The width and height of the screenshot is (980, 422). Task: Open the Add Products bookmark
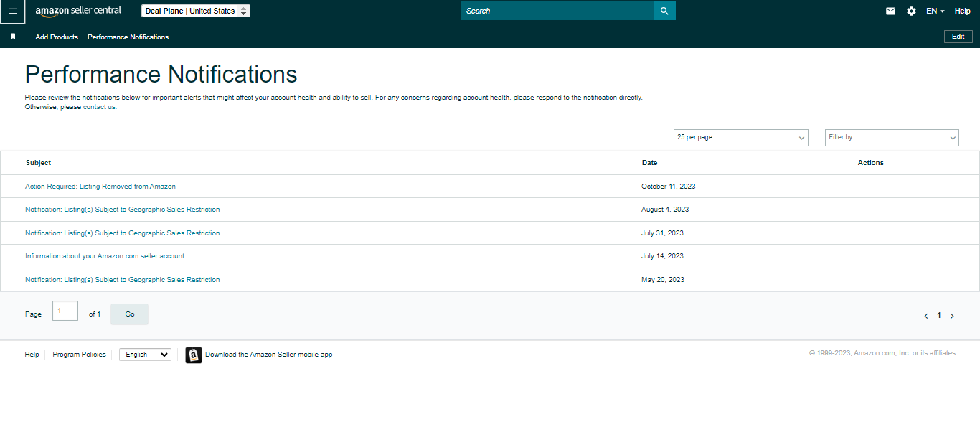tap(57, 37)
